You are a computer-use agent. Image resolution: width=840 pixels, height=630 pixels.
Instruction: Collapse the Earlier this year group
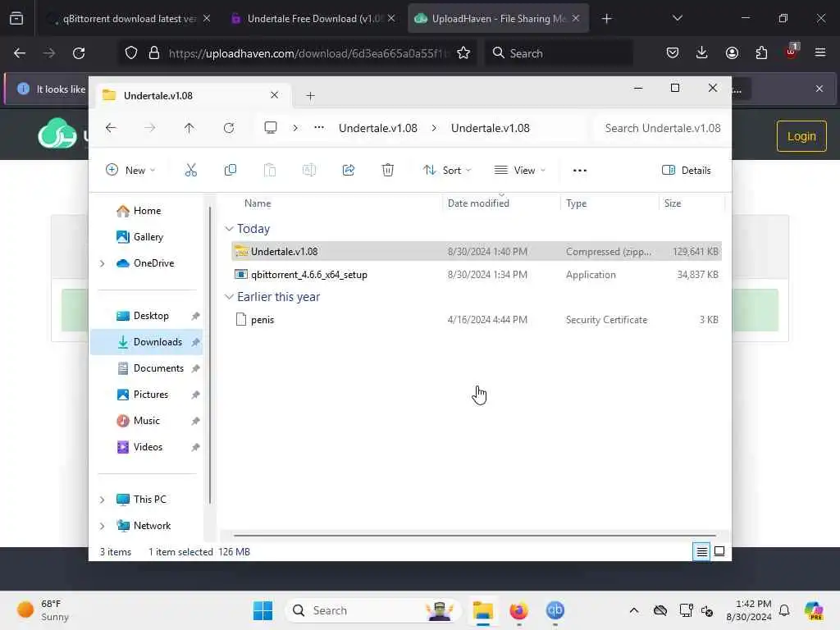click(229, 297)
